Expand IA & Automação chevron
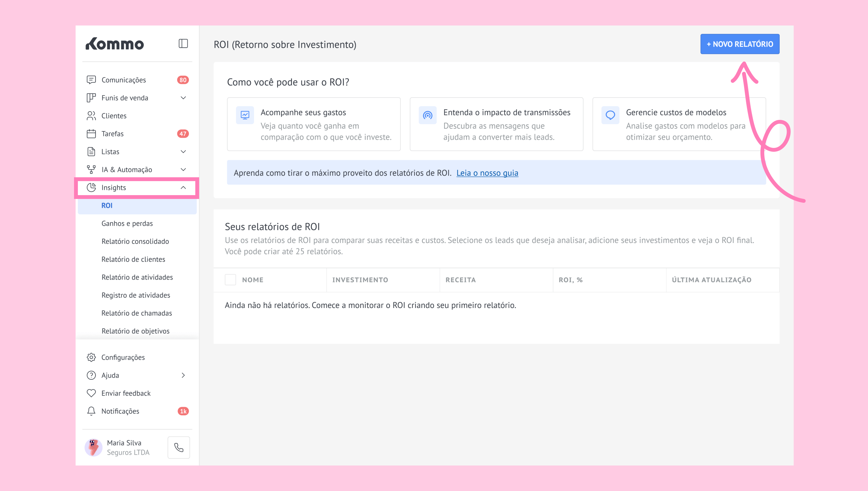Viewport: 868px width, 491px height. tap(183, 169)
